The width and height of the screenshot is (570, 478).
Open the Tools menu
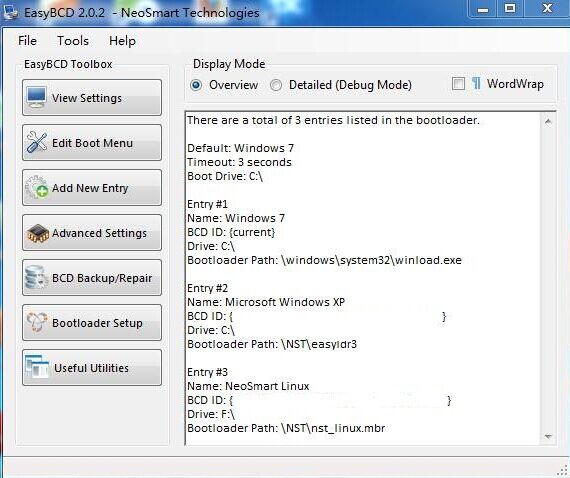[73, 40]
